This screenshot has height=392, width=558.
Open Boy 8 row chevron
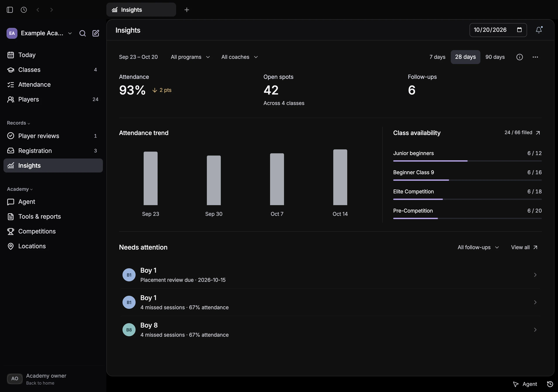point(535,329)
